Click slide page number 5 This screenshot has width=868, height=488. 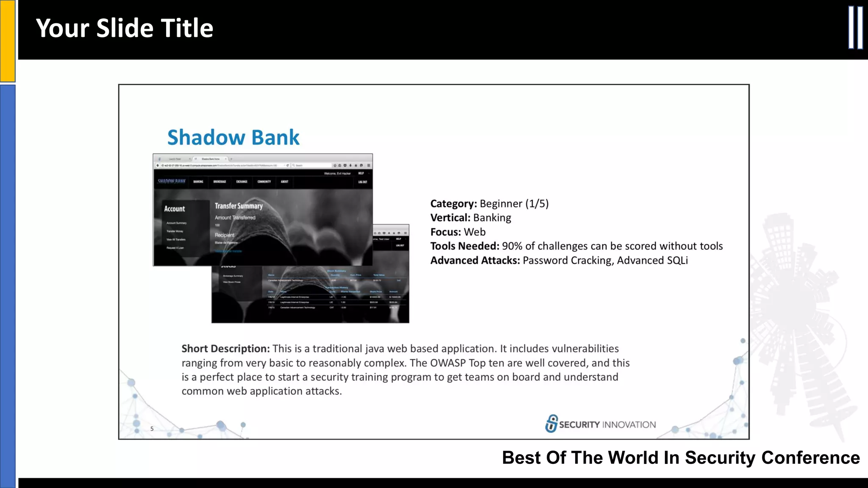(152, 429)
